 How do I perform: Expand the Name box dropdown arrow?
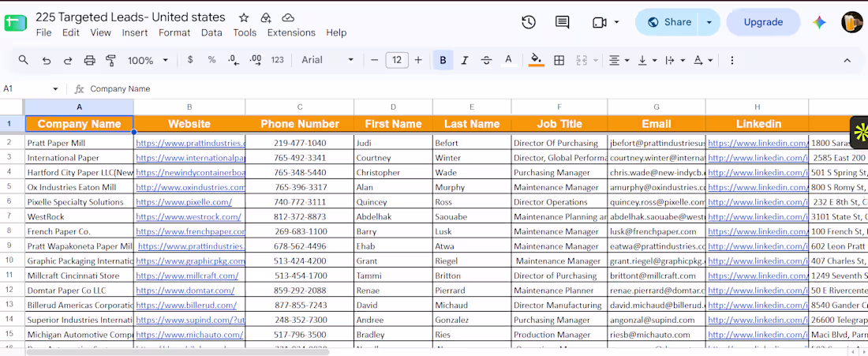coord(55,89)
